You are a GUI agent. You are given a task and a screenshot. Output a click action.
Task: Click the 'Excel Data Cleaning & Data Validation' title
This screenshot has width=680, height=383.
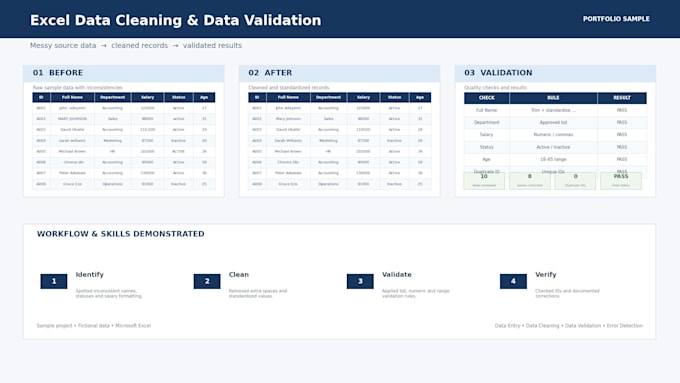(x=176, y=20)
